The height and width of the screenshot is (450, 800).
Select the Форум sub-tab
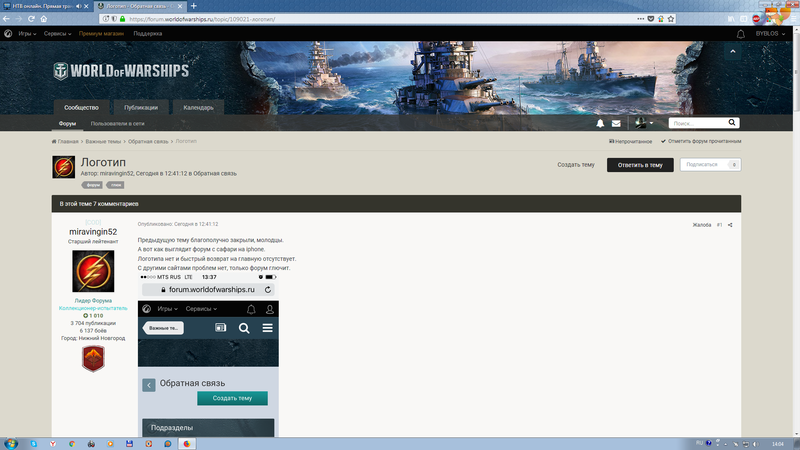click(x=67, y=123)
